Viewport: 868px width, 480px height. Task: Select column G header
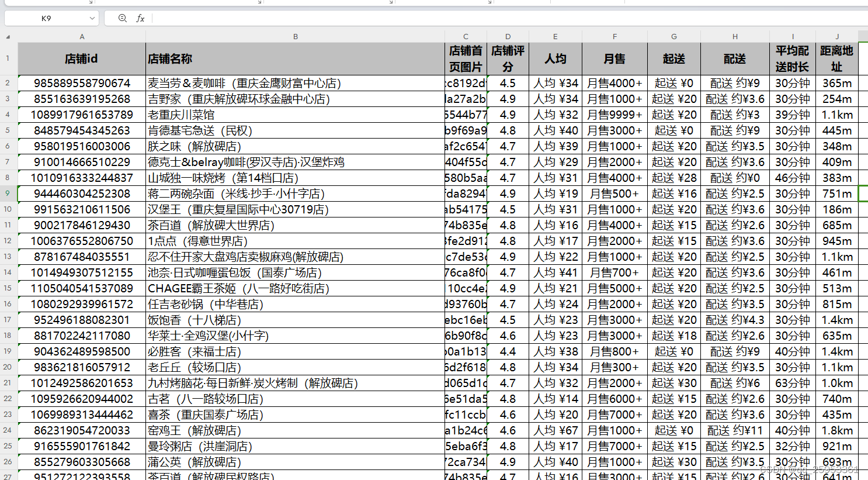(674, 36)
